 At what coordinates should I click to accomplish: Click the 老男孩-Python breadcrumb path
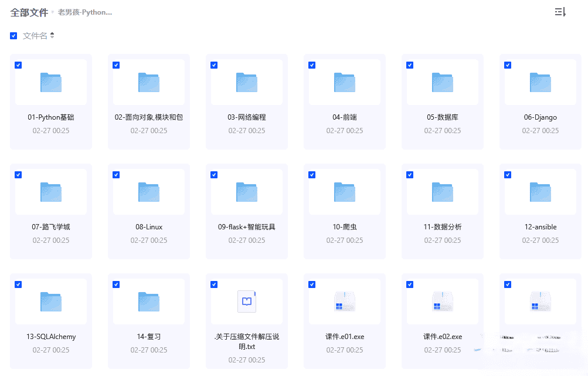(85, 12)
